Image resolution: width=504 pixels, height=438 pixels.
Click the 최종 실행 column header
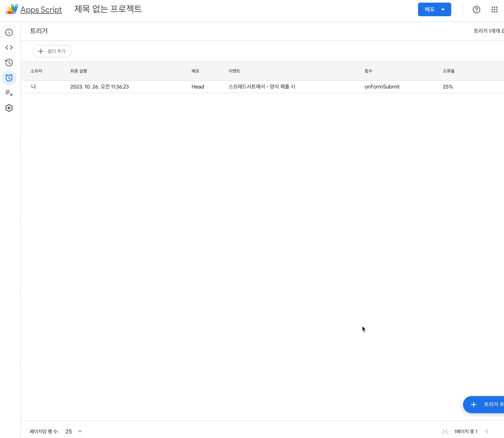tap(79, 71)
